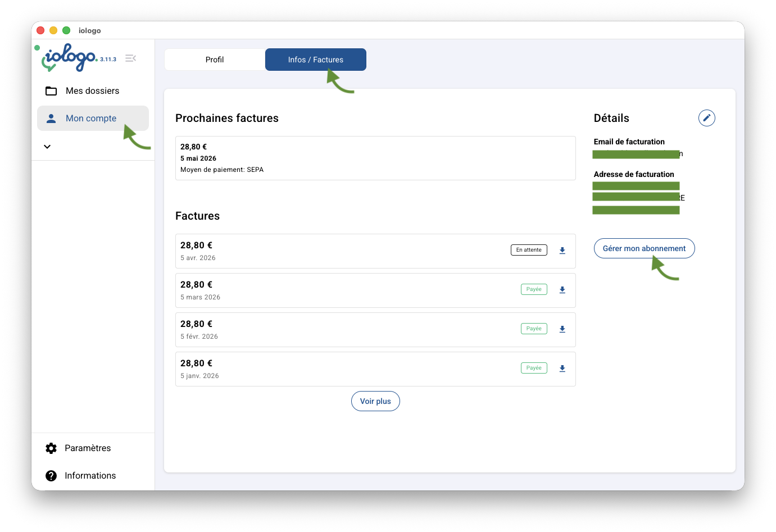The height and width of the screenshot is (532, 776).
Task: Select the upcoming 5 mai 2026 invoice card
Action: click(x=375, y=158)
